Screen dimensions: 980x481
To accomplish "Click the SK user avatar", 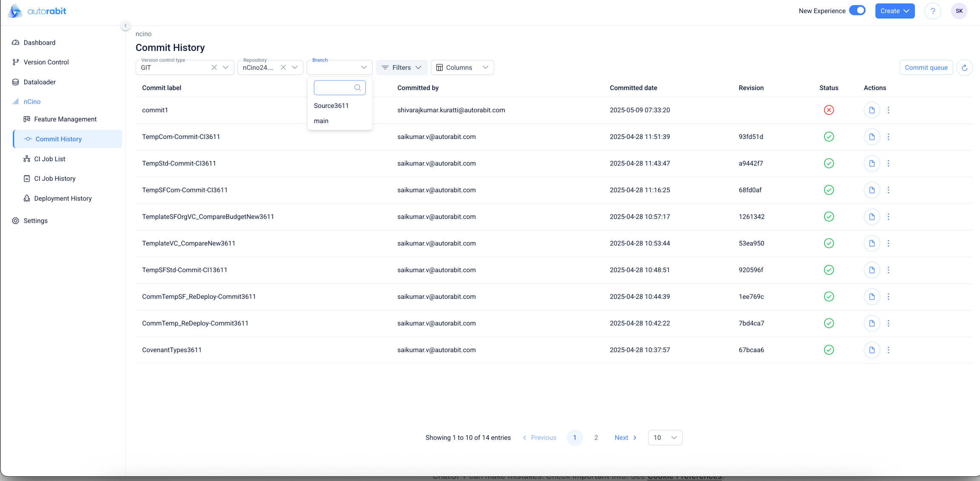I will click(959, 11).
